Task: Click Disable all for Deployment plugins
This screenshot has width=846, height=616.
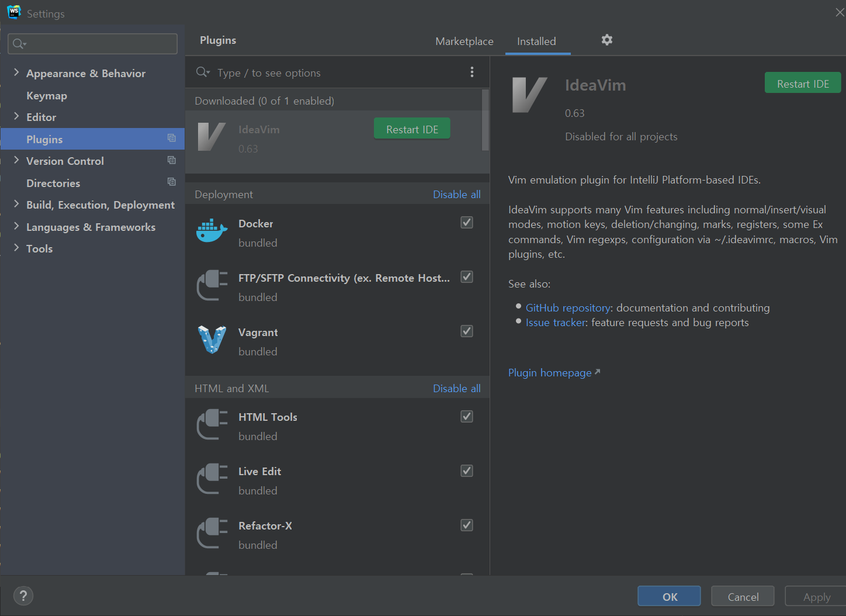Action: (457, 194)
